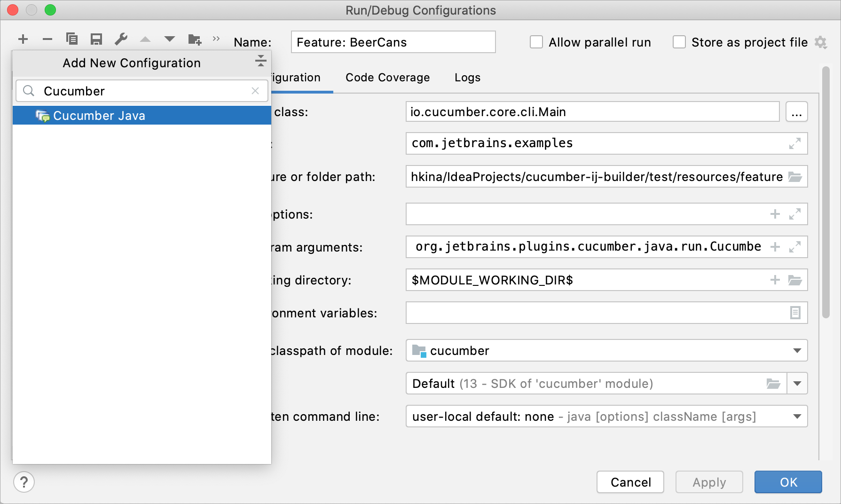The width and height of the screenshot is (841, 504).
Task: Confirm changes with the OK button
Action: [x=787, y=482]
